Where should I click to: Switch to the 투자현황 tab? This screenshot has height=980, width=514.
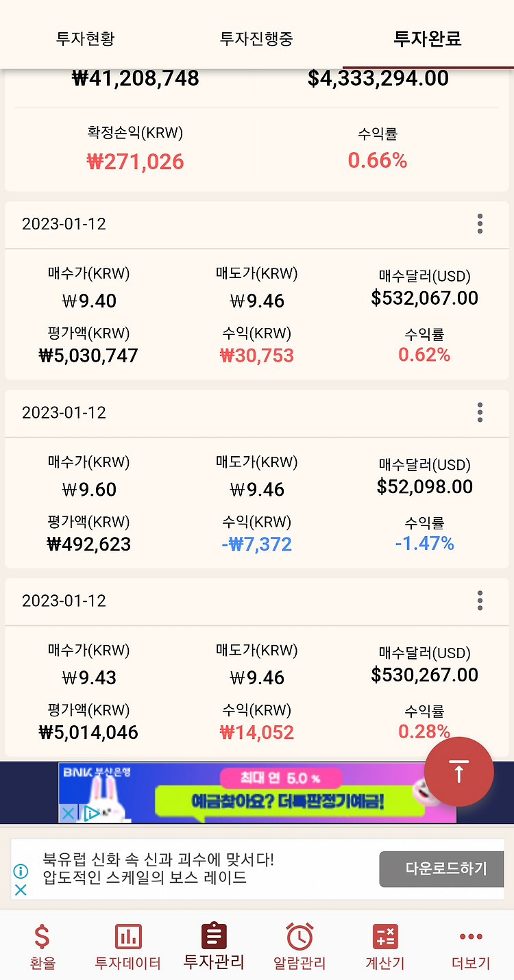click(85, 38)
